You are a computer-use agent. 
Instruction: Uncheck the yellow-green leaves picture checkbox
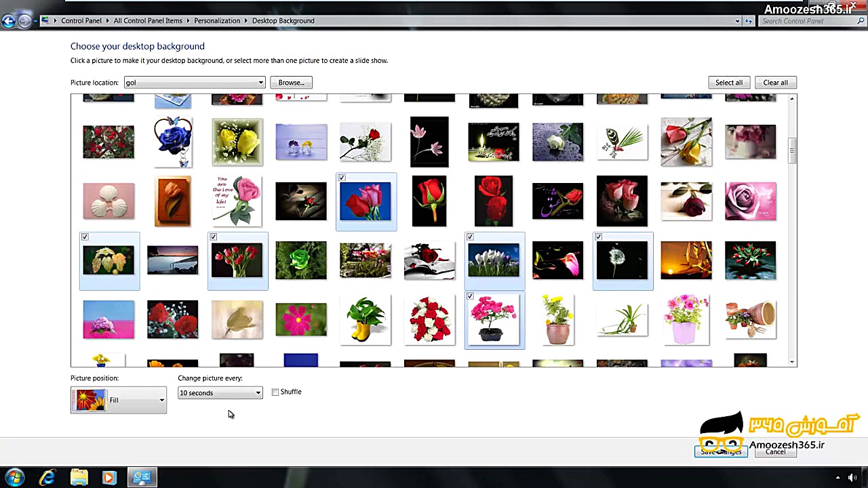tap(85, 237)
